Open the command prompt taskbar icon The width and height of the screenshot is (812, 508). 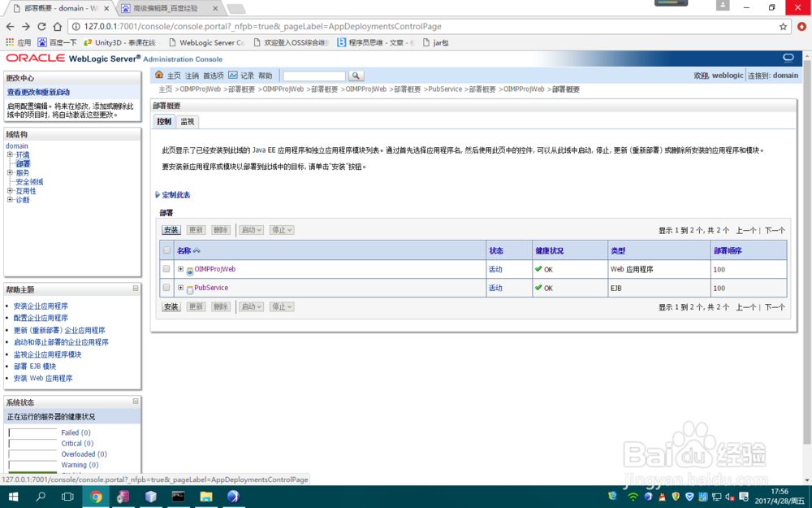coord(178,497)
